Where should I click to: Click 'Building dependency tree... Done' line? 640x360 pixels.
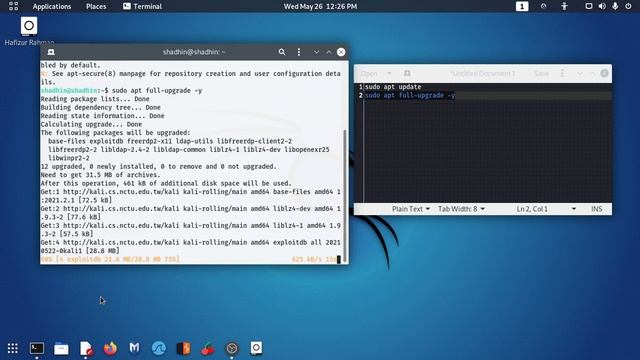tap(100, 107)
